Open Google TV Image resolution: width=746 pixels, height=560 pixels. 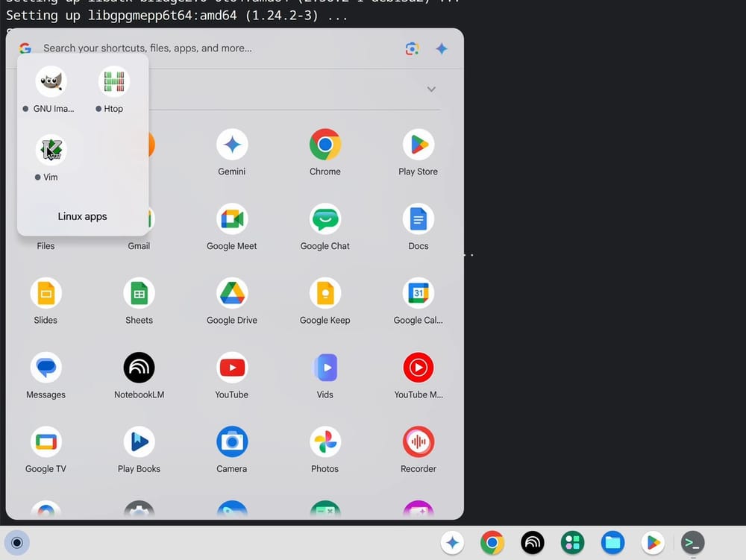(46, 441)
